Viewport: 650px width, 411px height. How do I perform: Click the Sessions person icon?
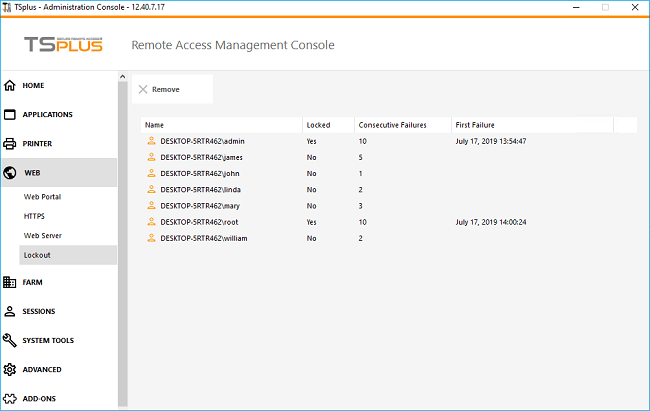pos(10,311)
